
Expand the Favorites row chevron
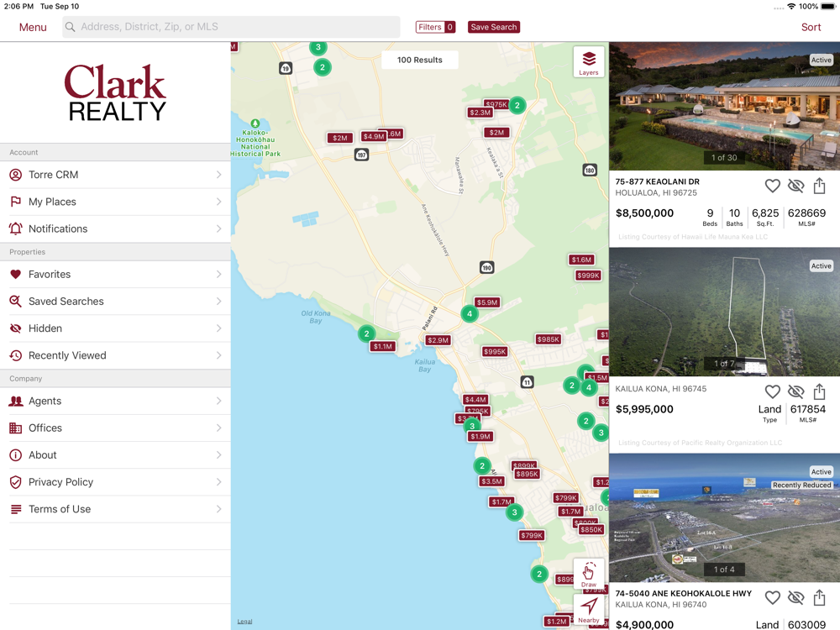[x=218, y=275]
